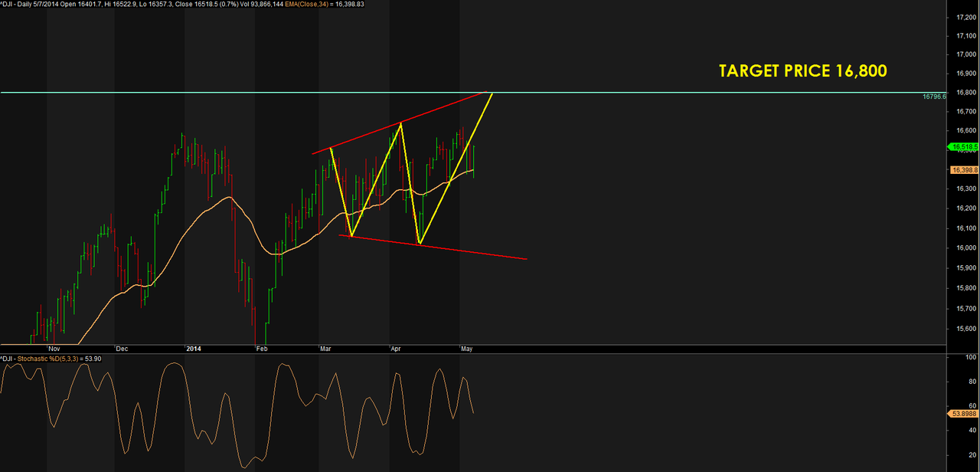This screenshot has height=472, width=980.
Task: Click the 15,700 price axis label
Action: pyautogui.click(x=966, y=308)
